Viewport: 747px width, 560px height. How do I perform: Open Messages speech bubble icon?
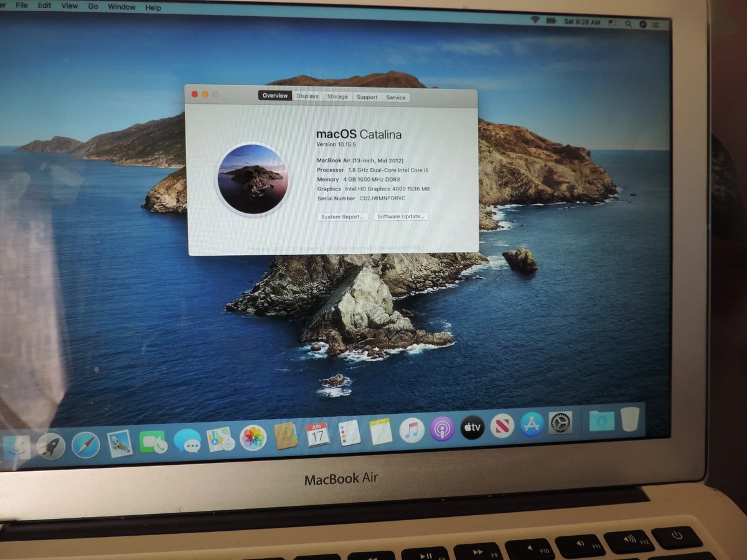(x=187, y=441)
